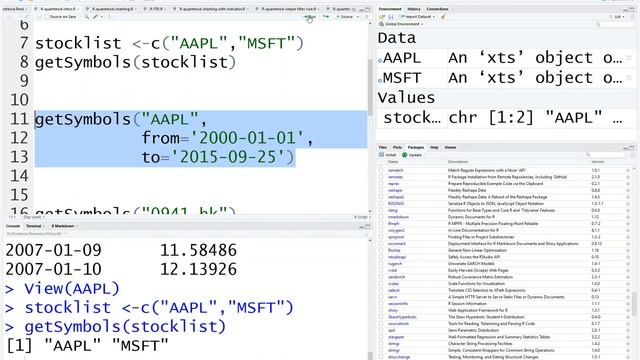Load workspace via open-folder icon in Environment
The width and height of the screenshot is (640, 360).
click(382, 17)
